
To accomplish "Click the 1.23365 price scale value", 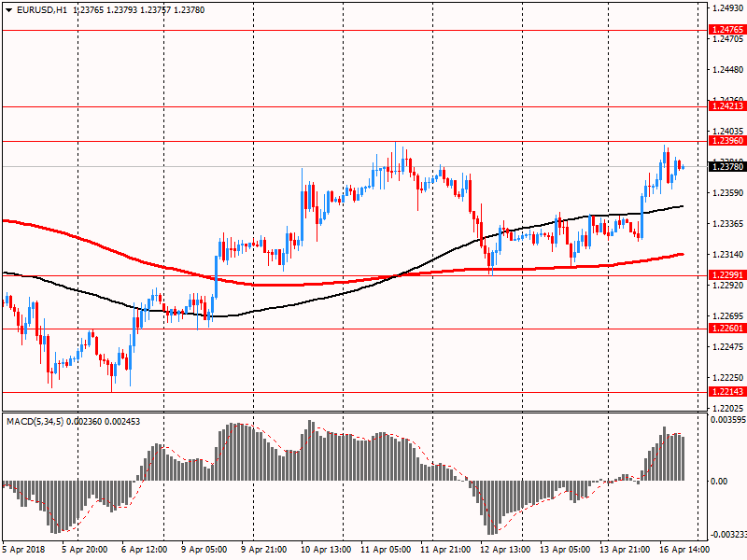I will point(727,224).
